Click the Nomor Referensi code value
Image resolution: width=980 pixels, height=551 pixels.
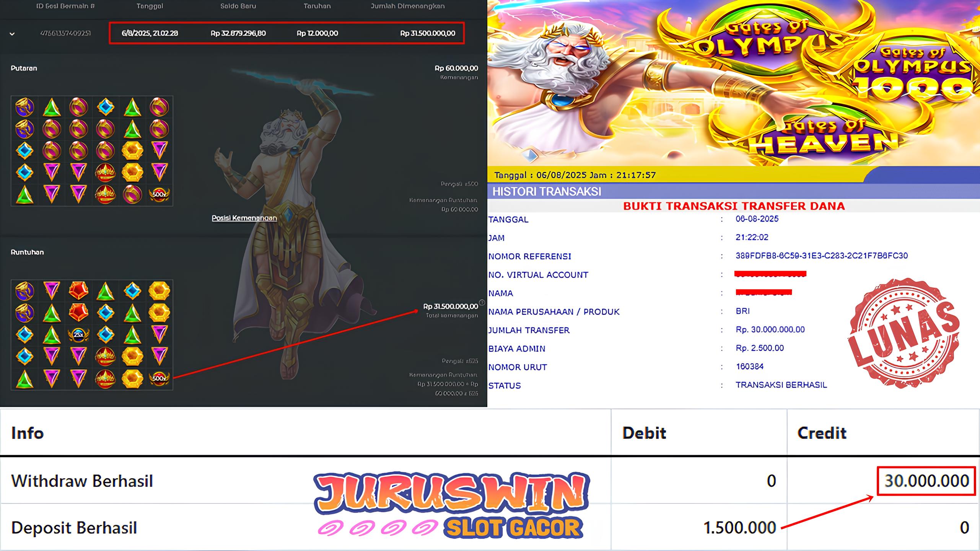coord(821,256)
